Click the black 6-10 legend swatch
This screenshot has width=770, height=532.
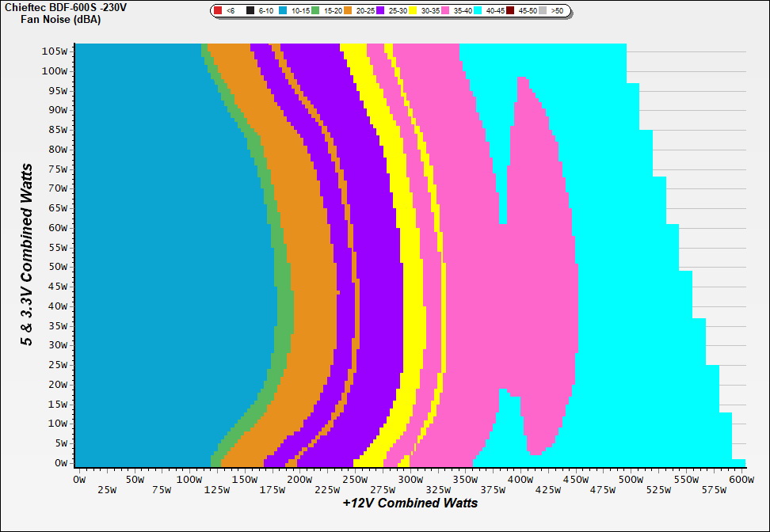click(250, 11)
